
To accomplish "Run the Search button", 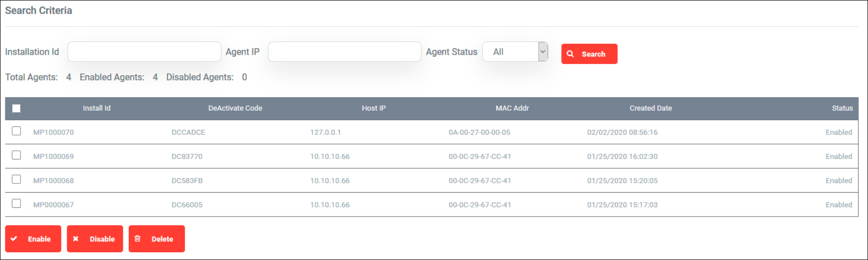I will 589,54.
